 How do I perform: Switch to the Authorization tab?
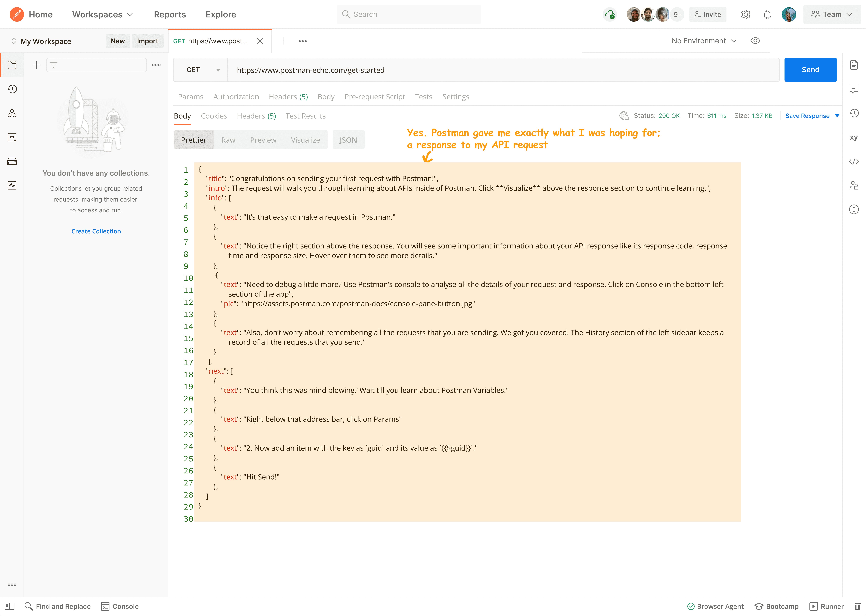(236, 97)
